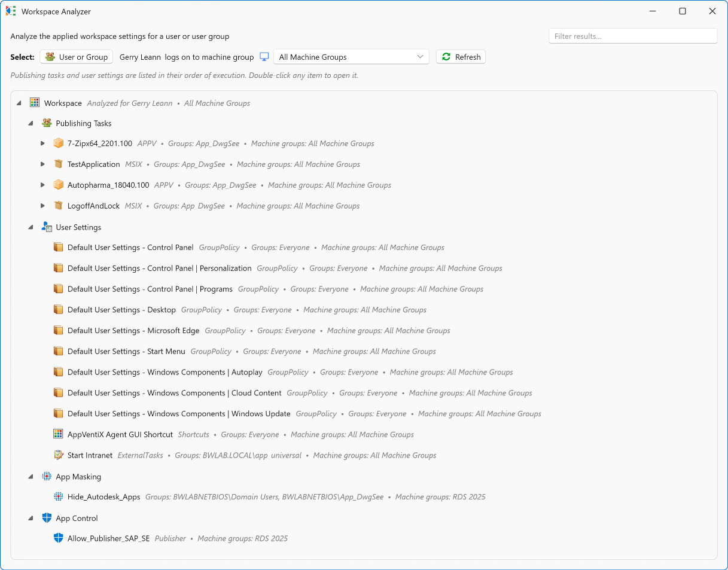The height and width of the screenshot is (570, 728).
Task: Click the AppVentiX Agent GUI Shortcut icon
Action: point(58,434)
